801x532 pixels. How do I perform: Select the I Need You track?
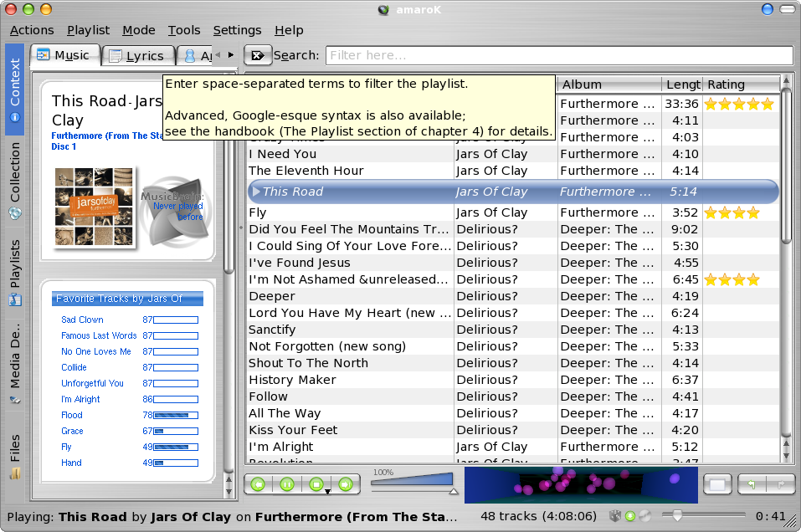(513, 154)
